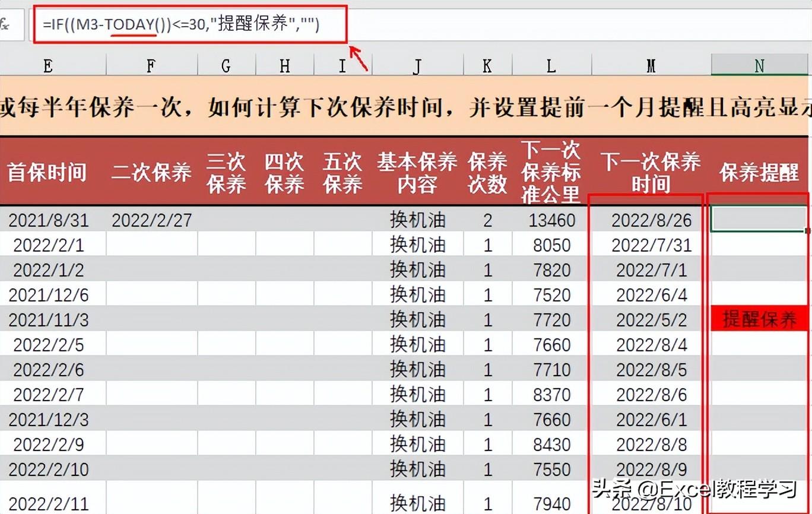Click the fx insert function icon
Screen dimensions: 812x514
pyautogui.click(x=6, y=24)
